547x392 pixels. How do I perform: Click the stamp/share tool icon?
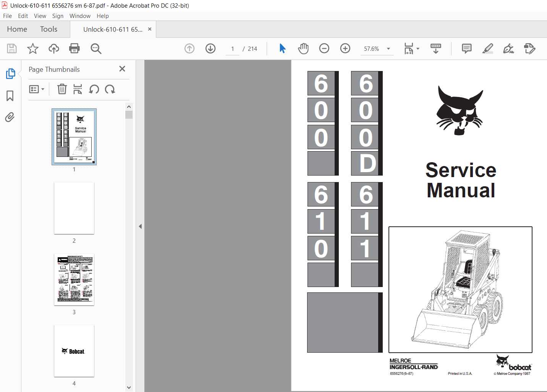[x=530, y=48]
